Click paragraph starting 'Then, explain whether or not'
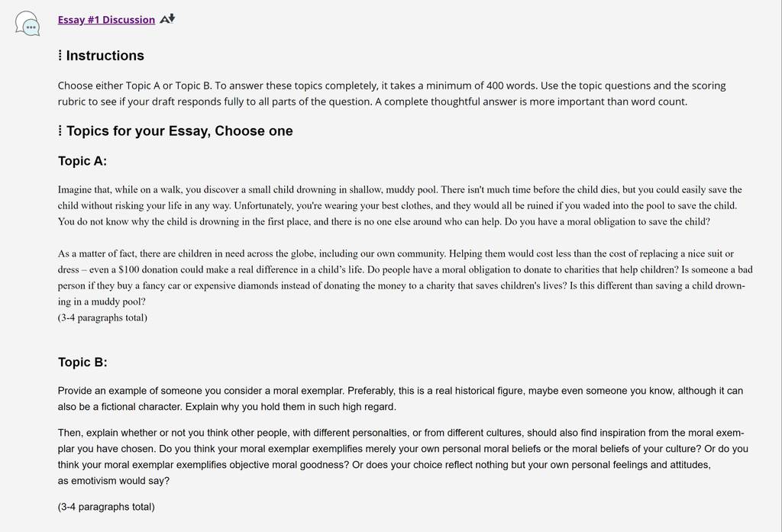Image resolution: width=782 pixels, height=532 pixels. (403, 456)
